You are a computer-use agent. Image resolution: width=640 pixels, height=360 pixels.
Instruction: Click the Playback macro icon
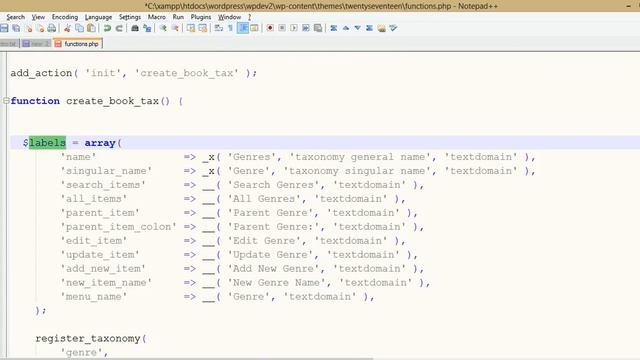293,28
